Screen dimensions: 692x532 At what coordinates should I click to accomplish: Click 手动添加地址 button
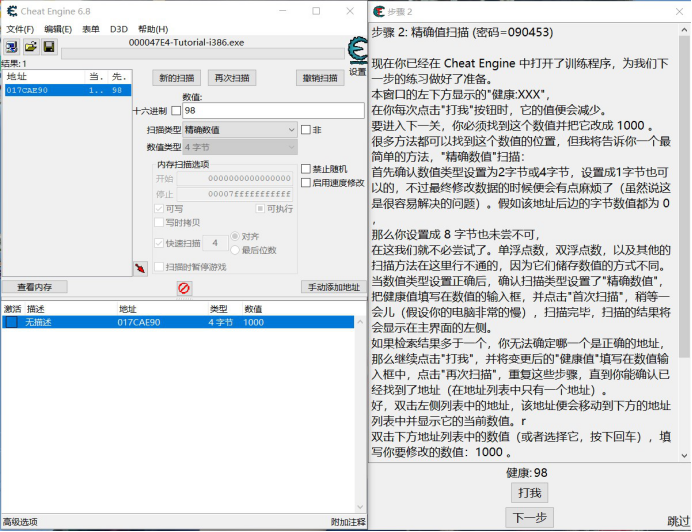coord(334,287)
